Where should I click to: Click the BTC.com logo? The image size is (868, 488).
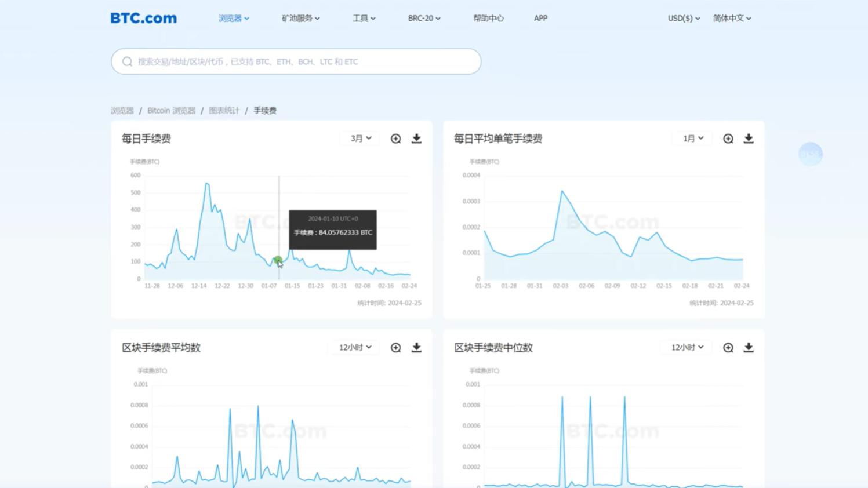pos(143,18)
